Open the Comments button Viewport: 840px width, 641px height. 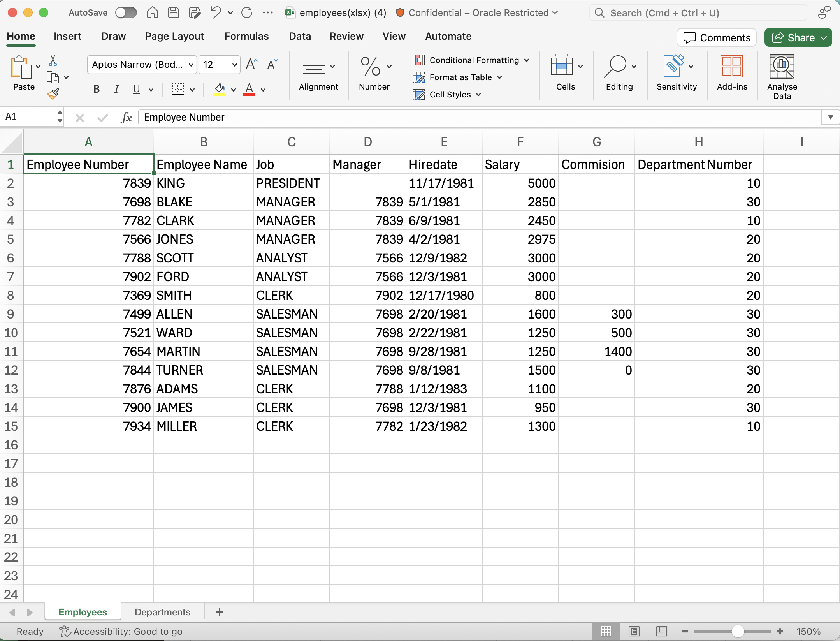(717, 37)
